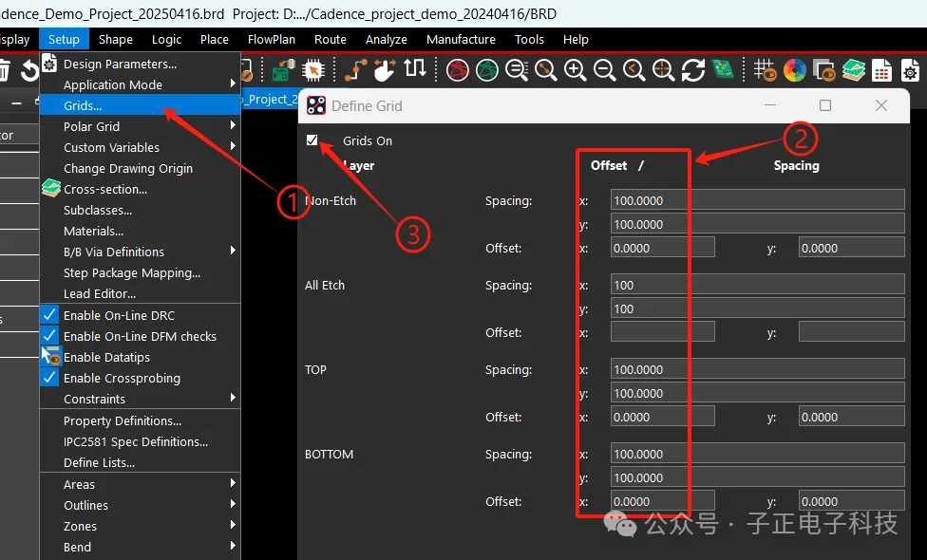Image resolution: width=927 pixels, height=560 pixels.
Task: Click Non-Etch spacing x field
Action: (757, 199)
